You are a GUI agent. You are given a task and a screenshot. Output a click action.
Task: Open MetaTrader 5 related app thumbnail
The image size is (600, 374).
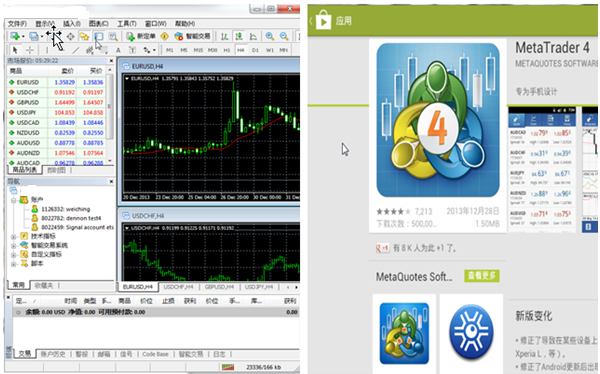[404, 333]
